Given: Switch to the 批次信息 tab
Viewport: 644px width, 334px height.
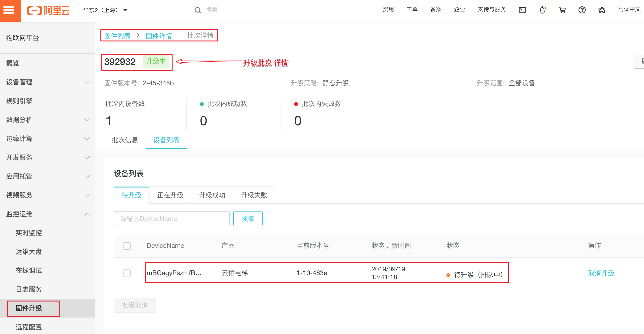Looking at the screenshot, I should pyautogui.click(x=125, y=140).
